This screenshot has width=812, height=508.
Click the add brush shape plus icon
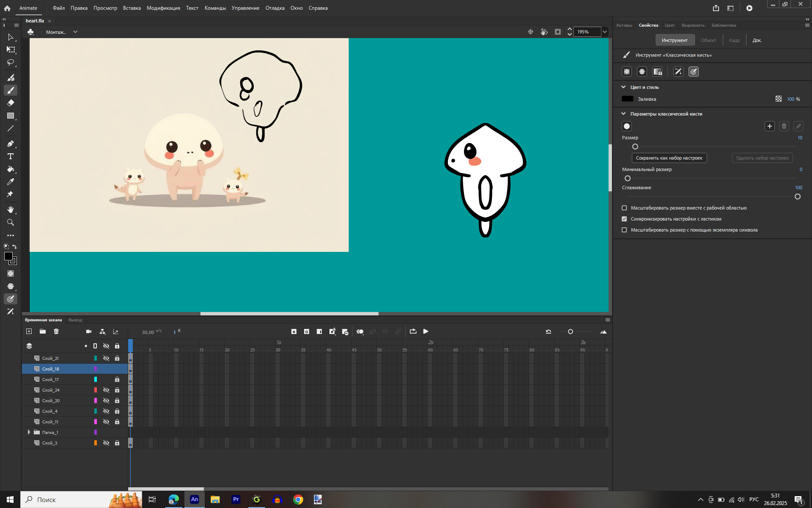click(x=769, y=126)
